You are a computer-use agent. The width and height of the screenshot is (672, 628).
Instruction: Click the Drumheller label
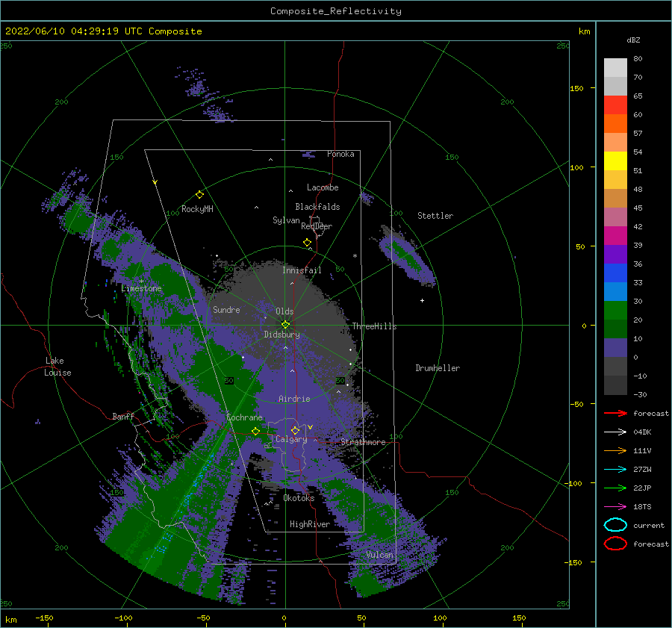pos(438,368)
